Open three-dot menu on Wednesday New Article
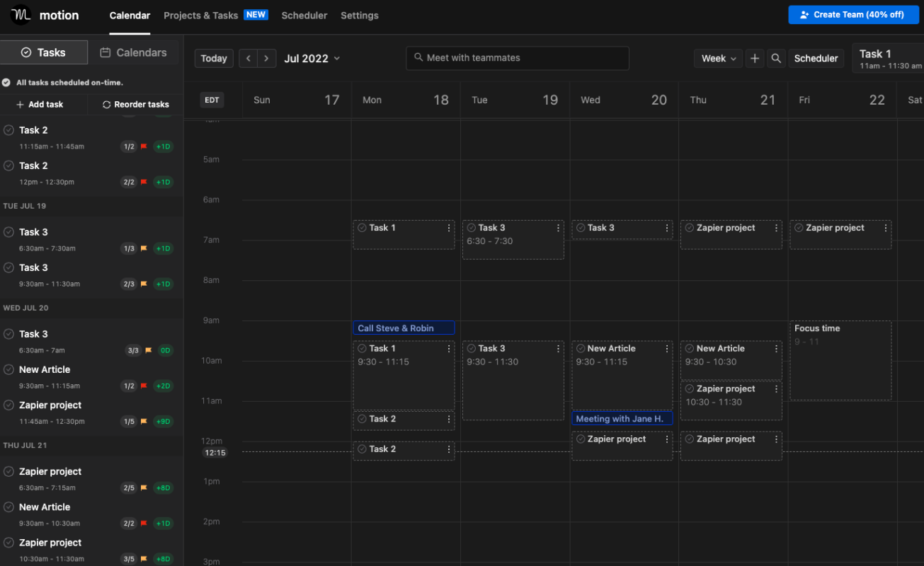This screenshot has width=924, height=566. coord(666,349)
